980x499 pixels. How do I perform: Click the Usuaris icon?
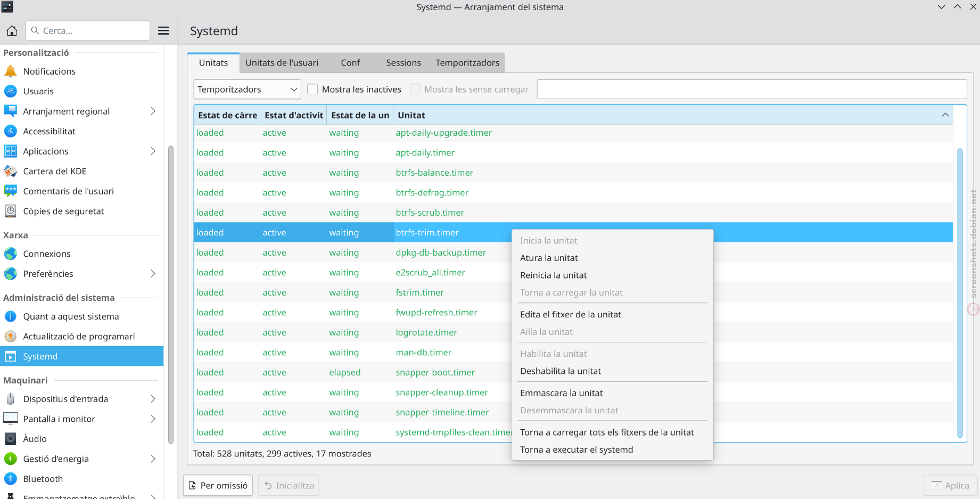point(11,91)
